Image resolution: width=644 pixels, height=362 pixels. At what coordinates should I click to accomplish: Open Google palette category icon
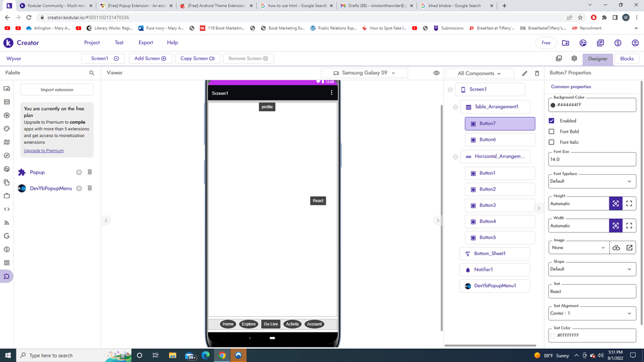tap(6, 236)
